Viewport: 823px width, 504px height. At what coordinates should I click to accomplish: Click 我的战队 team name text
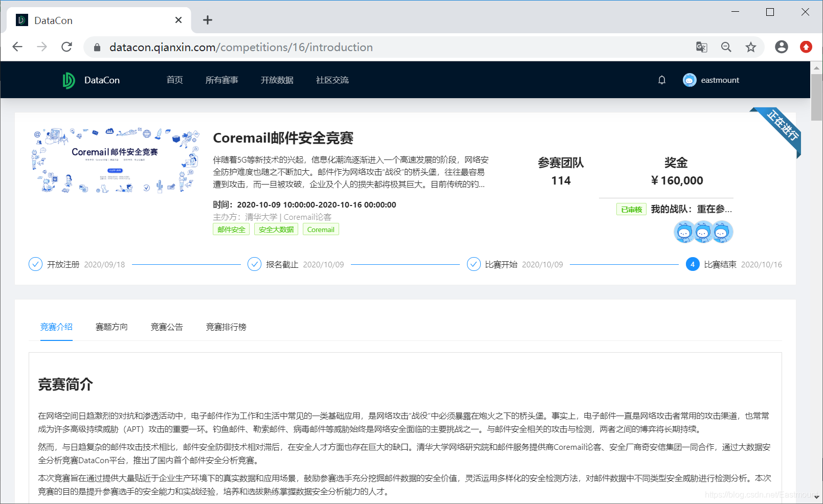pos(691,209)
